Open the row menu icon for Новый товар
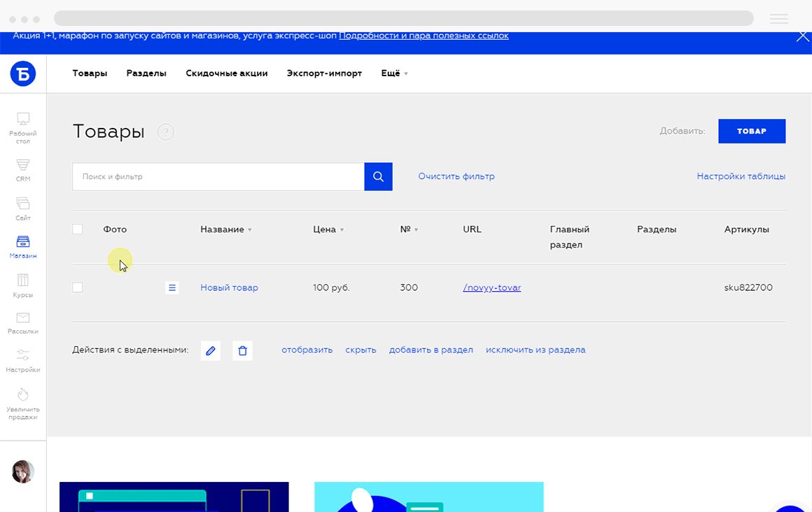Image resolution: width=812 pixels, height=512 pixels. 172,288
